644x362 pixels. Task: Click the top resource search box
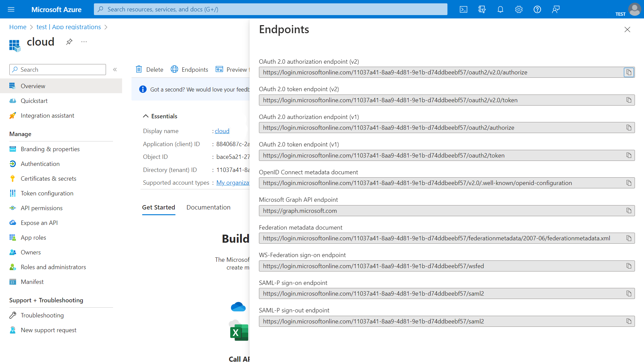[x=270, y=9]
